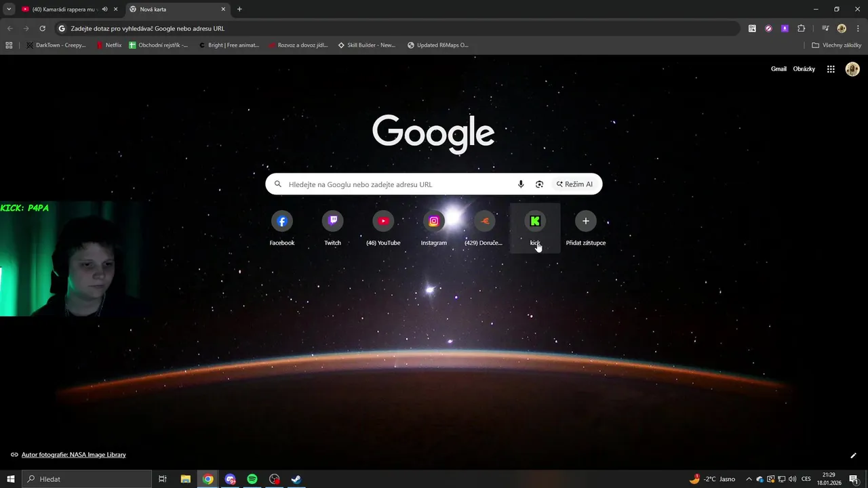Open the Windows Start menu
The image size is (868, 488).
click(x=11, y=479)
